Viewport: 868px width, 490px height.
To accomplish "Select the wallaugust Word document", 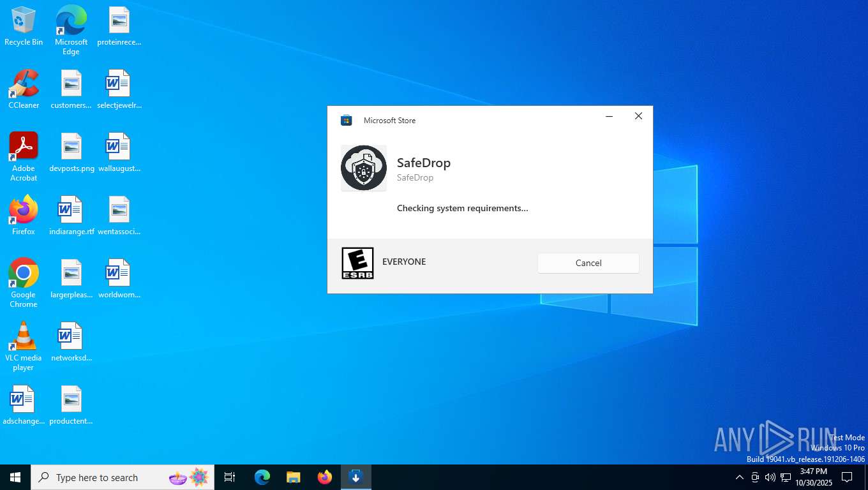I will pos(119,153).
